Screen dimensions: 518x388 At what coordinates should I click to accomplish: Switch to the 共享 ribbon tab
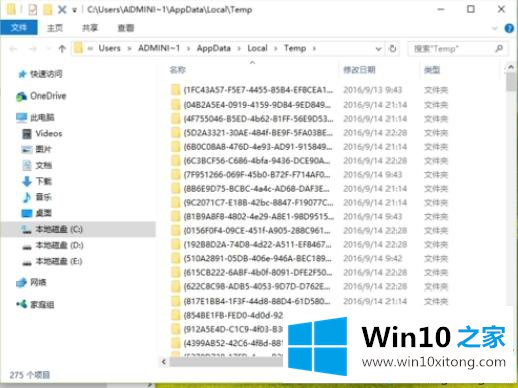[x=90, y=28]
